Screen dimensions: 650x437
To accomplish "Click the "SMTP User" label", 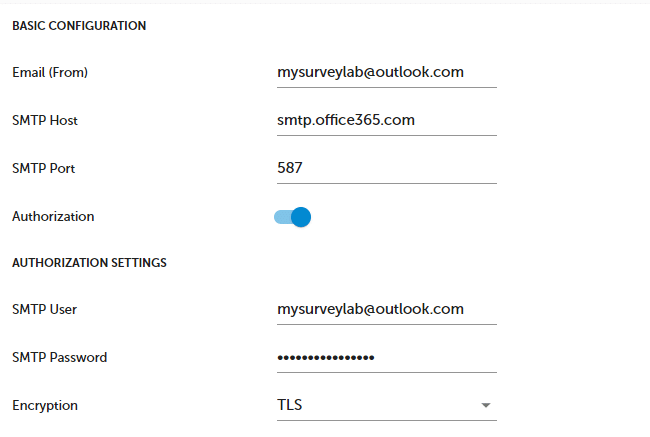I will click(45, 309).
